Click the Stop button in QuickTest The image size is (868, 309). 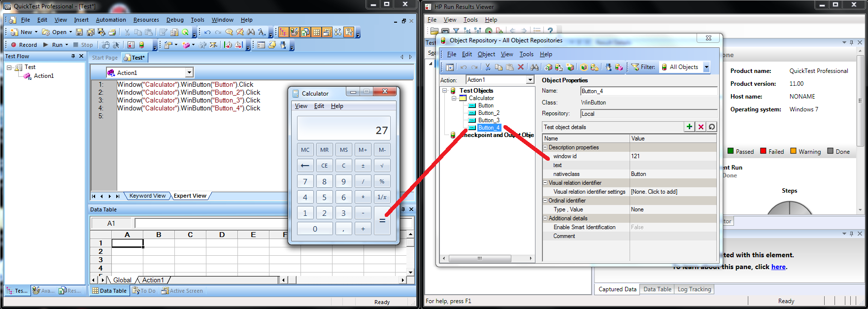(x=83, y=45)
